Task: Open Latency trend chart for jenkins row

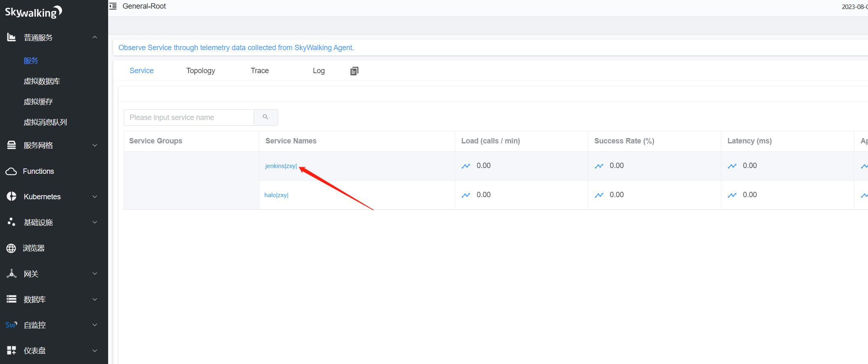Action: pyautogui.click(x=732, y=166)
